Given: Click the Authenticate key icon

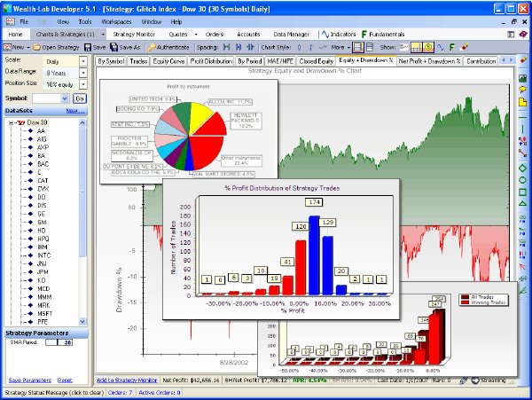Looking at the screenshot, I should pyautogui.click(x=152, y=47).
